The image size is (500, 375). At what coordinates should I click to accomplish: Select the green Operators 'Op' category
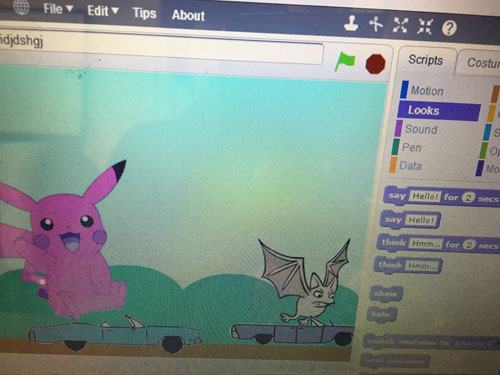[490, 151]
